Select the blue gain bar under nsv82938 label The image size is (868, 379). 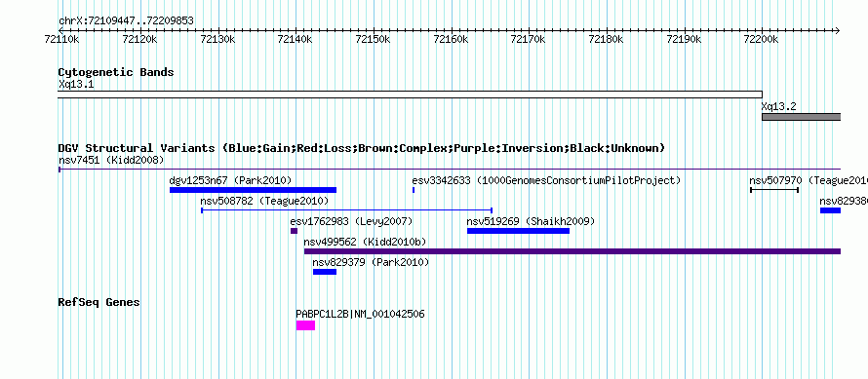[830, 210]
